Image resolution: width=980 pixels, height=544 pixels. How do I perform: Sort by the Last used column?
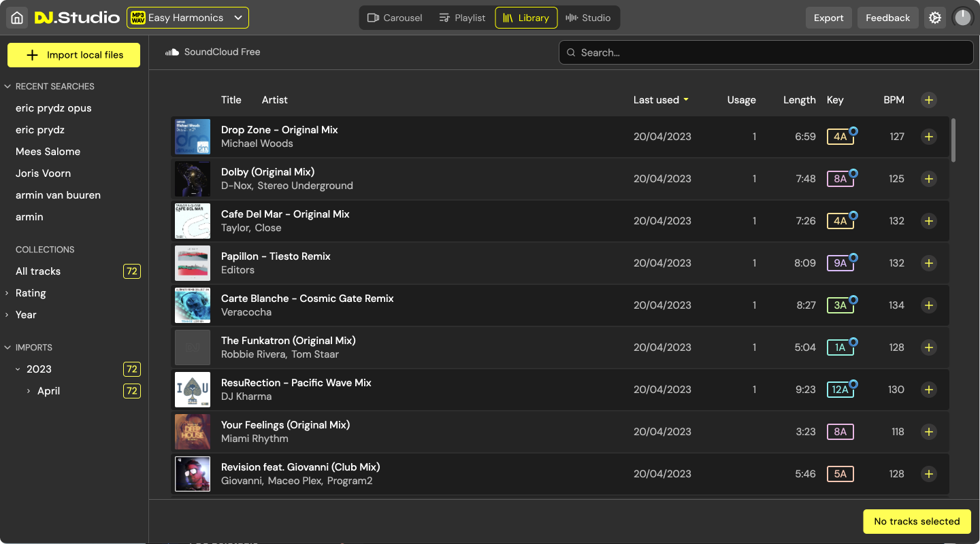click(661, 100)
